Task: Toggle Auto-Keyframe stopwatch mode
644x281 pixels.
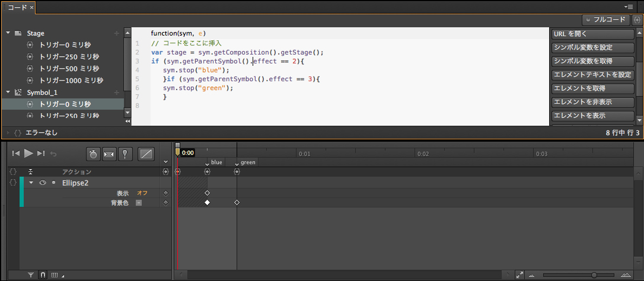Action: pyautogui.click(x=93, y=154)
